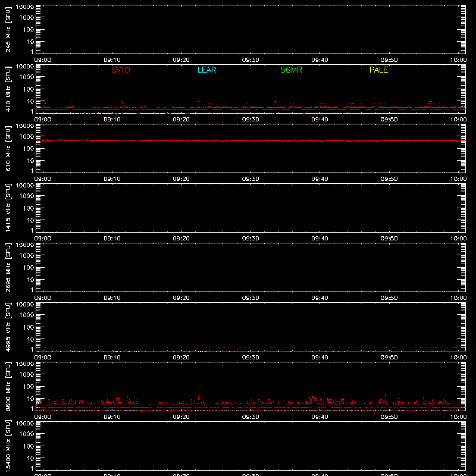Screen dimensions: 476x476
Task: Select the 15400 MHz [SFU] axis title
Action: point(8,446)
